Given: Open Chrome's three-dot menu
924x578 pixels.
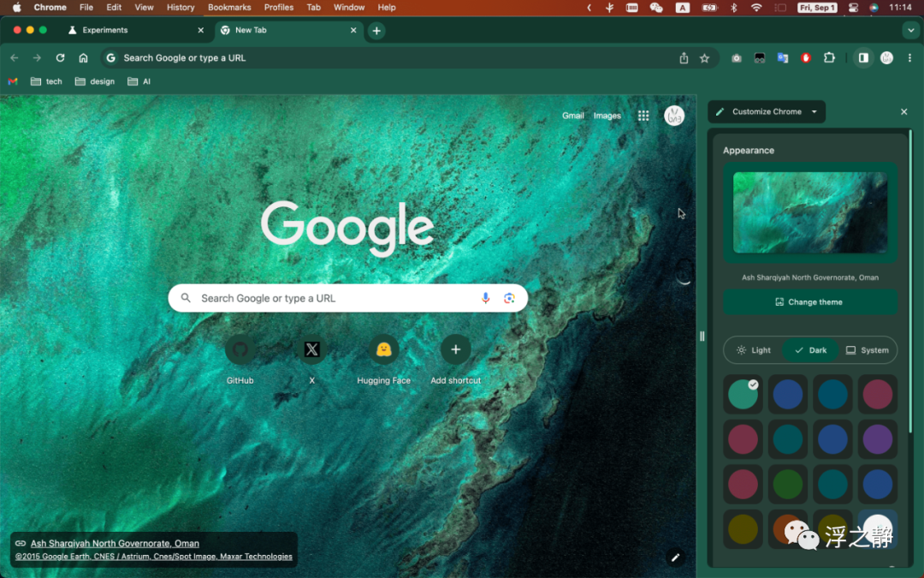Looking at the screenshot, I should click(x=909, y=58).
